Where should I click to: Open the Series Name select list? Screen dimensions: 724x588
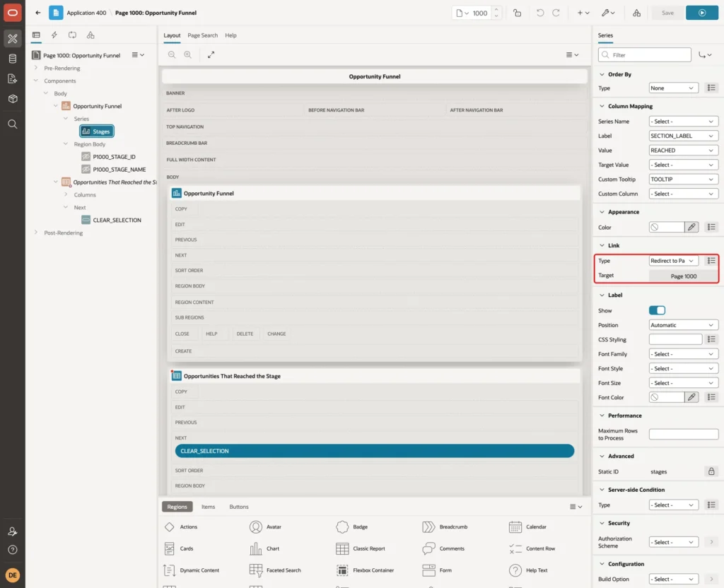[683, 122]
